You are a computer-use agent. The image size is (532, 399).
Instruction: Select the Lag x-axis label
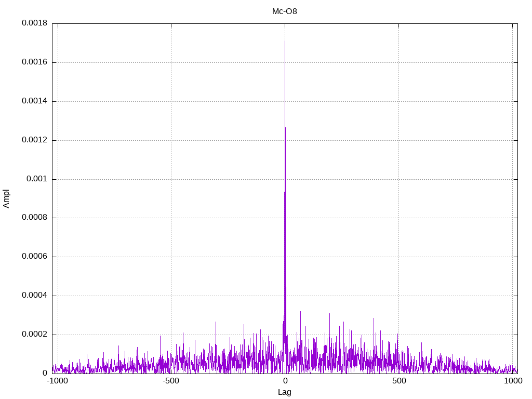click(x=285, y=392)
